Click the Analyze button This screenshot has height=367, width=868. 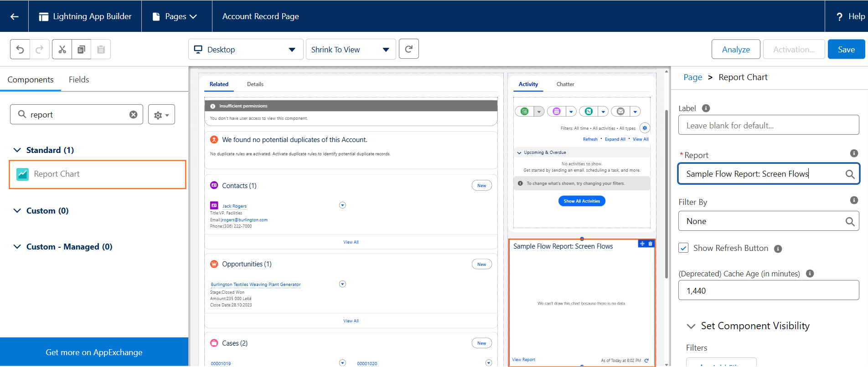point(736,49)
